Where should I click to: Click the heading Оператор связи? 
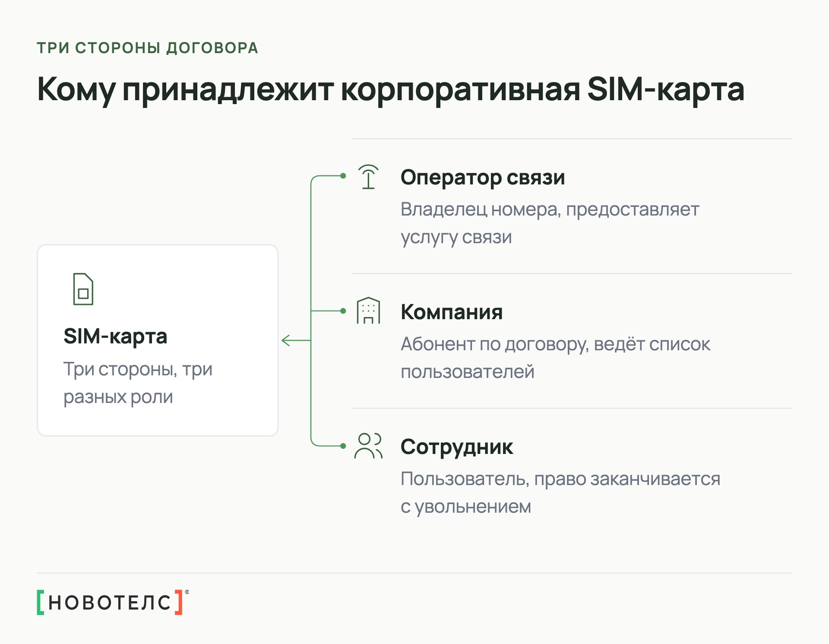[483, 177]
